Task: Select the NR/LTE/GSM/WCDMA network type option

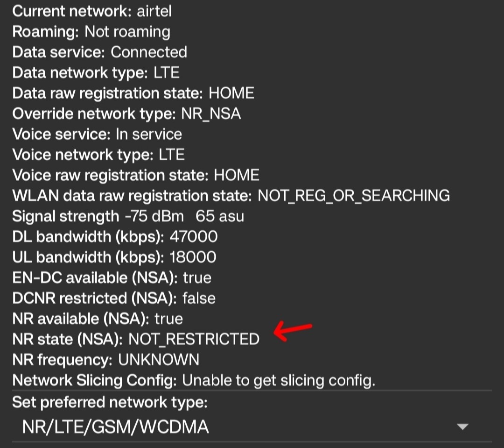Action: pos(115,427)
